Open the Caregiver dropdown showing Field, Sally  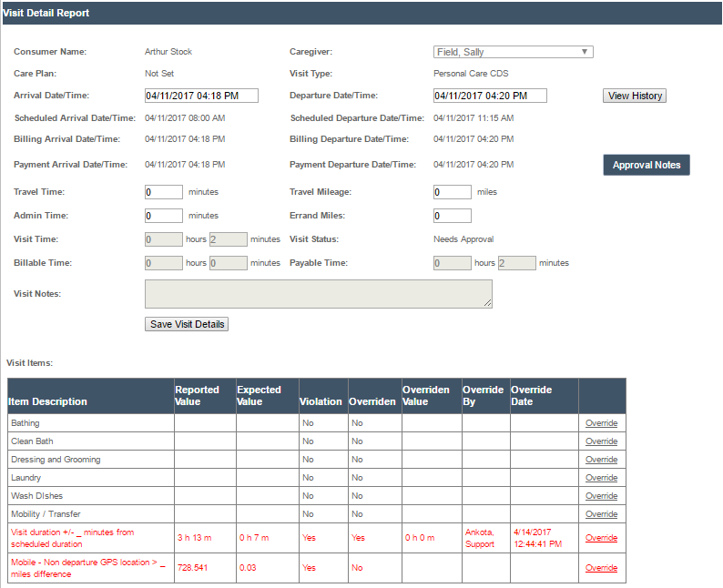(x=513, y=52)
